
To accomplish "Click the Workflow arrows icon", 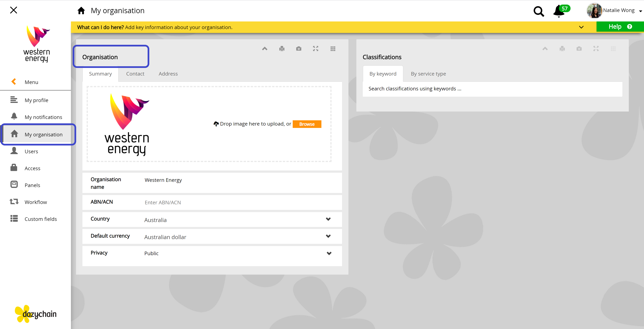I will click(14, 201).
